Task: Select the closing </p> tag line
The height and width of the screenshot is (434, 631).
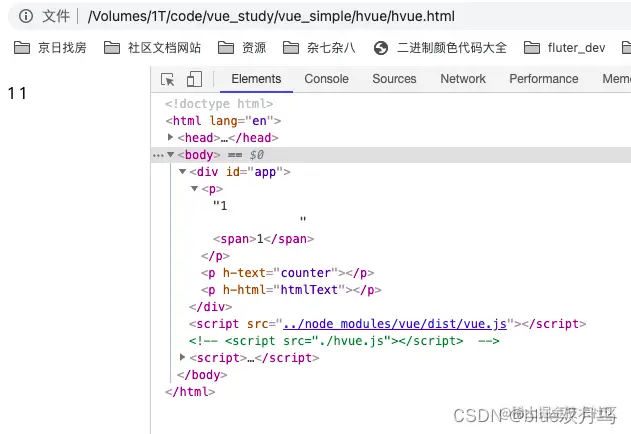Action: [215, 256]
